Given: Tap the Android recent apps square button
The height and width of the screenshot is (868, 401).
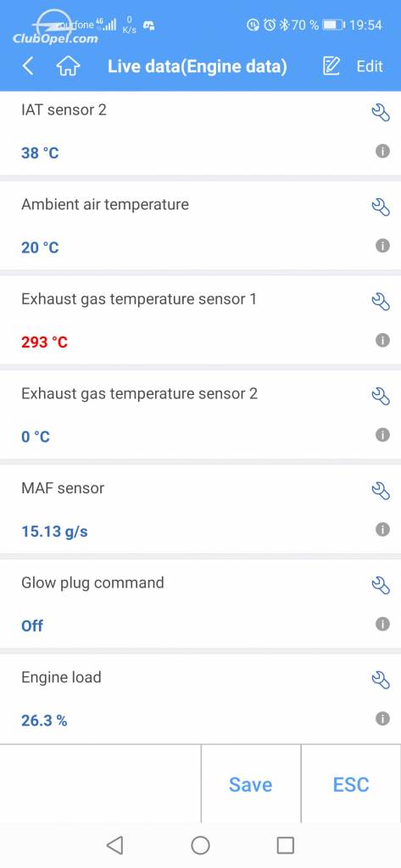Looking at the screenshot, I should point(285,845).
